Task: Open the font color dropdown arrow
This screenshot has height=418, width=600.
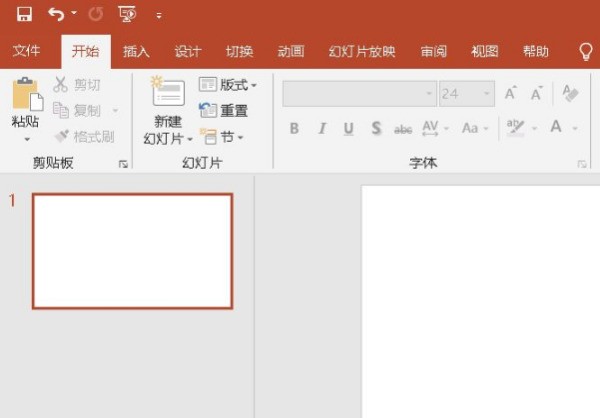Action: 574,128
